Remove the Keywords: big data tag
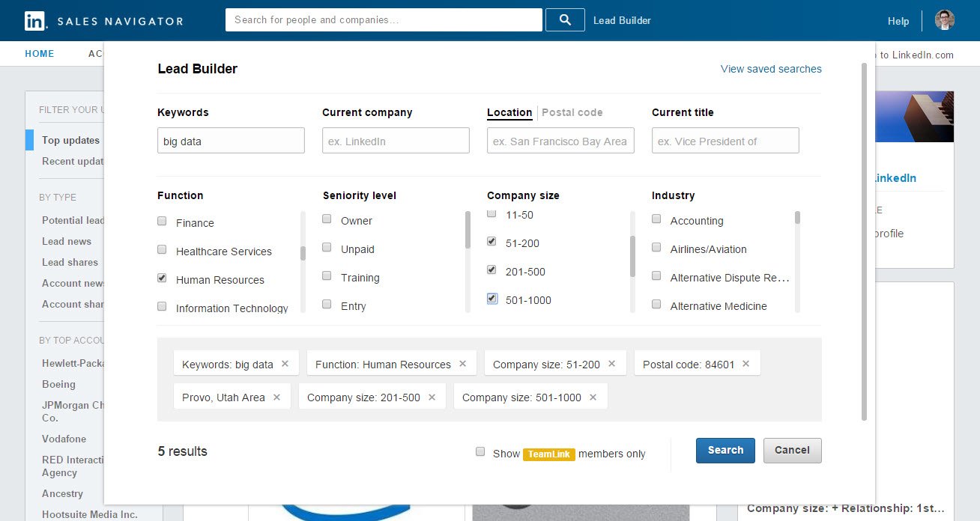The image size is (980, 521). [x=285, y=364]
